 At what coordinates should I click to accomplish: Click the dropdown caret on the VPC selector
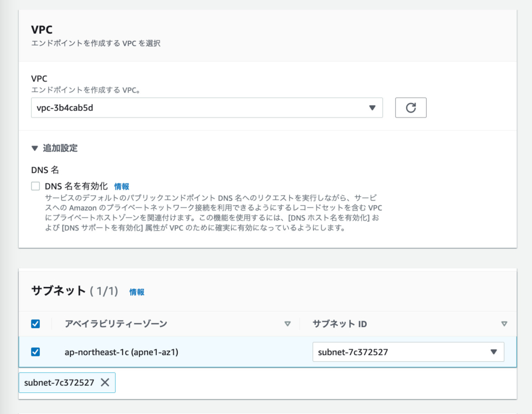[374, 108]
